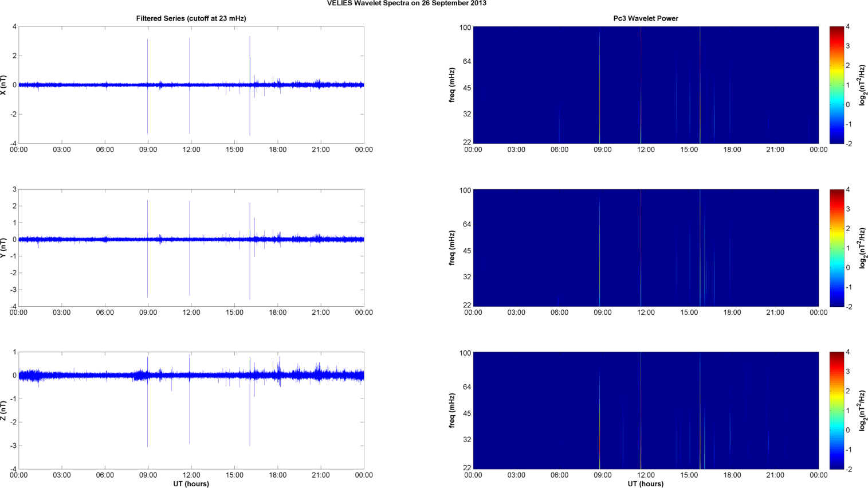The height and width of the screenshot is (488, 868).
Task: Select the "Filtered Series (cutoff at 23 mHz)" heading
Action: (x=191, y=18)
